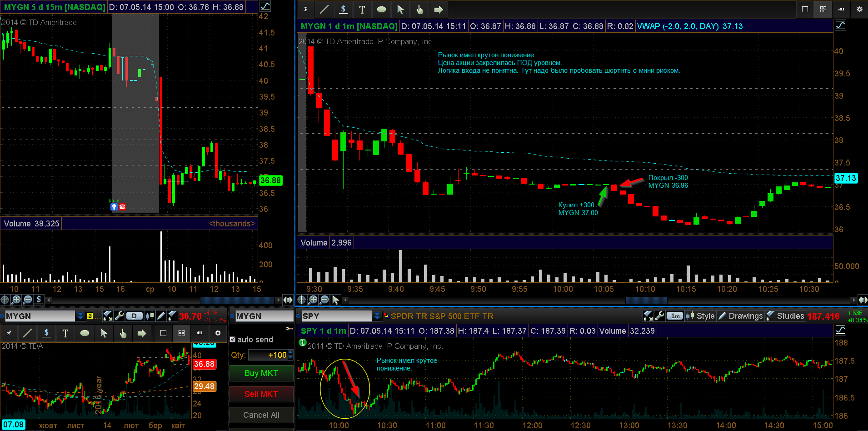Image resolution: width=868 pixels, height=431 pixels.
Task: Open share/flask dropdown in MYGN daily chart header
Action: coord(108,316)
